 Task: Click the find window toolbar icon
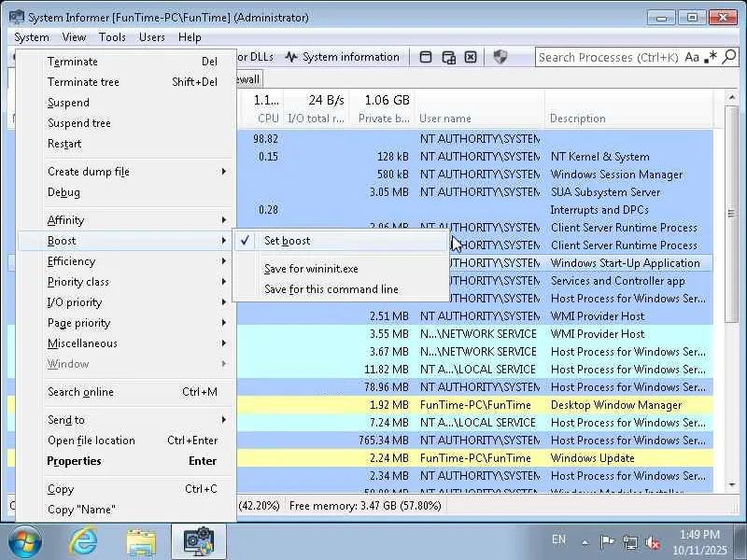coord(426,57)
